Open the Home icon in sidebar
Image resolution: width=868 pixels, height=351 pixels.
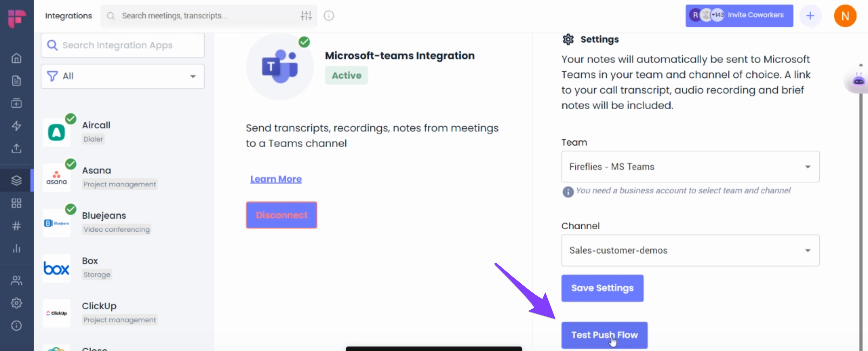coord(17,58)
